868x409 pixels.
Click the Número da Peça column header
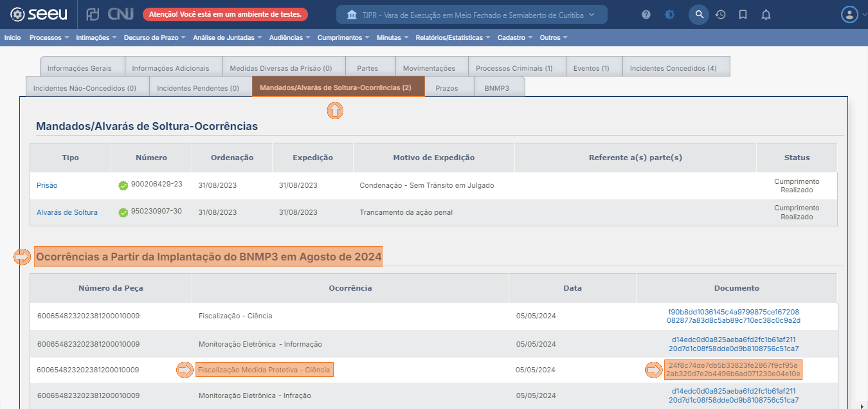pos(110,288)
